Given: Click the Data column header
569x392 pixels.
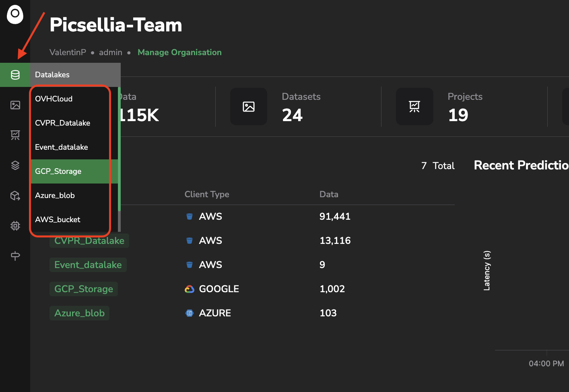Looking at the screenshot, I should coord(329,194).
